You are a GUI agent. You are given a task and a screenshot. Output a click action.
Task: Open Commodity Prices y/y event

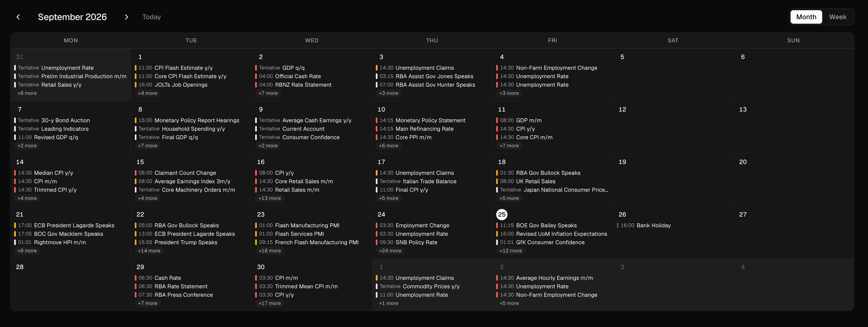tap(432, 287)
